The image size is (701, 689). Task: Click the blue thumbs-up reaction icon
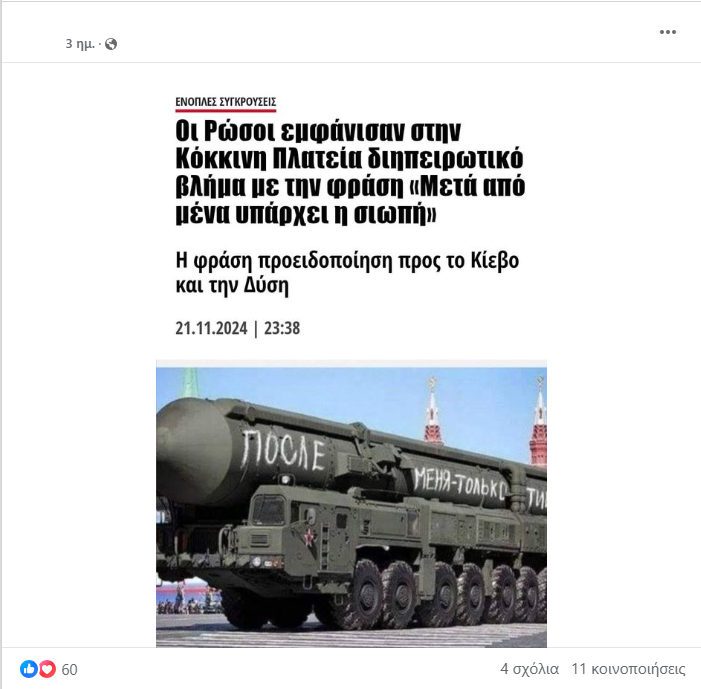point(29,669)
